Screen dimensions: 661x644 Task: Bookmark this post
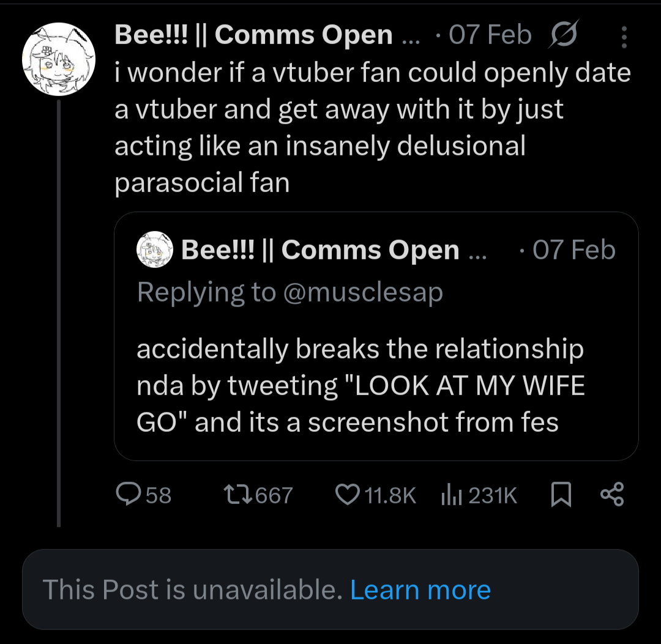[x=561, y=494]
